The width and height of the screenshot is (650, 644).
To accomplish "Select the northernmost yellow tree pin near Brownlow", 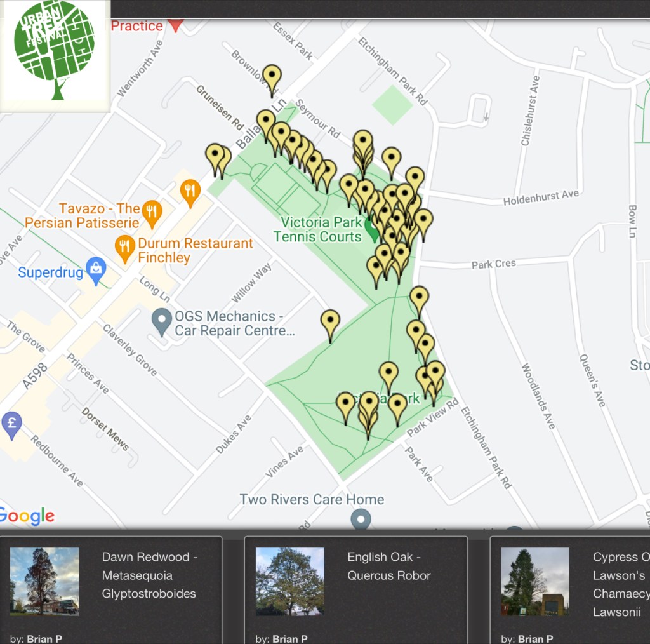I will (272, 77).
